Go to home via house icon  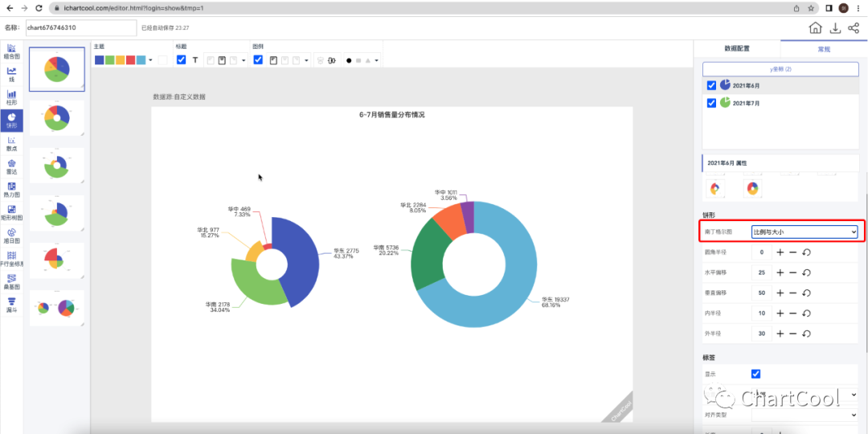(816, 28)
